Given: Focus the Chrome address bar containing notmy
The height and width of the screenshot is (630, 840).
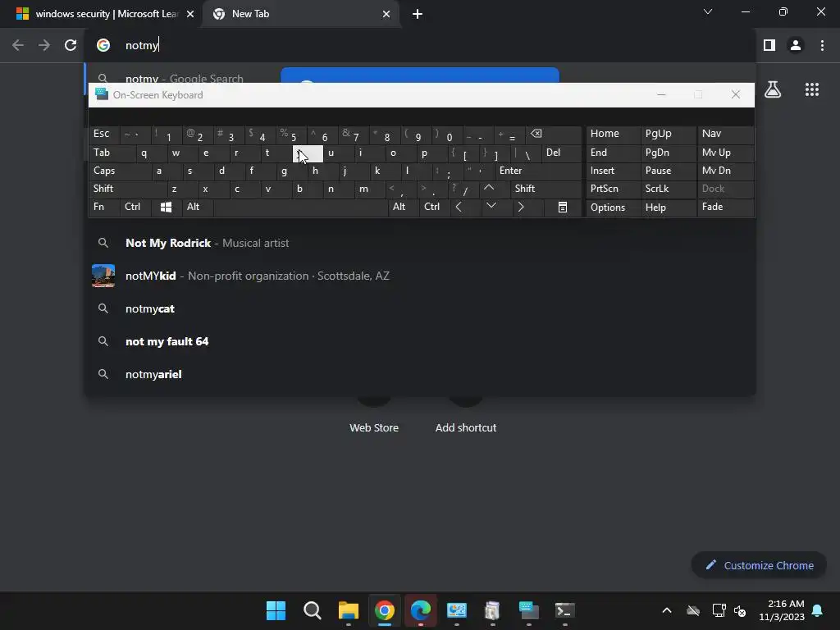Looking at the screenshot, I should pos(420,45).
